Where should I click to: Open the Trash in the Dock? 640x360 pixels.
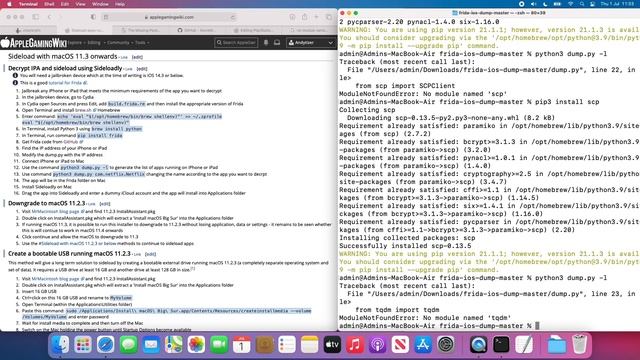580,344
